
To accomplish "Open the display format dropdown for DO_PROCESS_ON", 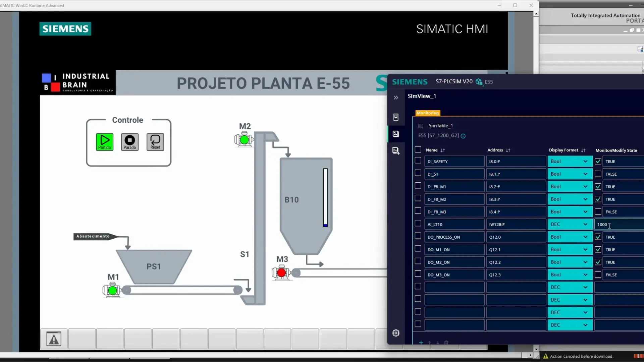I will (x=570, y=237).
